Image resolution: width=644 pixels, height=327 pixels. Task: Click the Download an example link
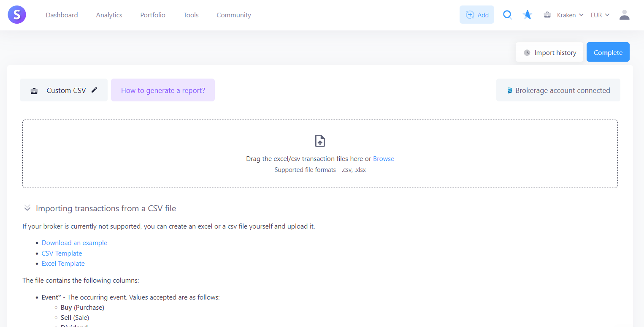point(74,243)
